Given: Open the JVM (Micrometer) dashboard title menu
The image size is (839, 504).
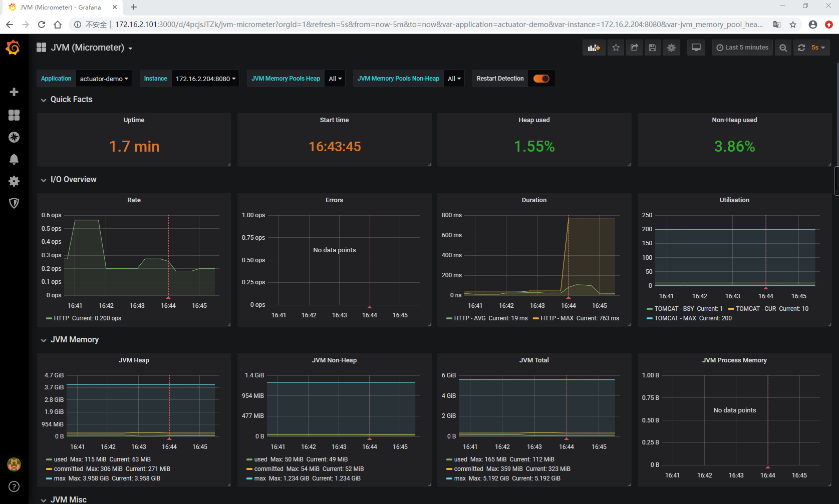Looking at the screenshot, I should (x=88, y=48).
